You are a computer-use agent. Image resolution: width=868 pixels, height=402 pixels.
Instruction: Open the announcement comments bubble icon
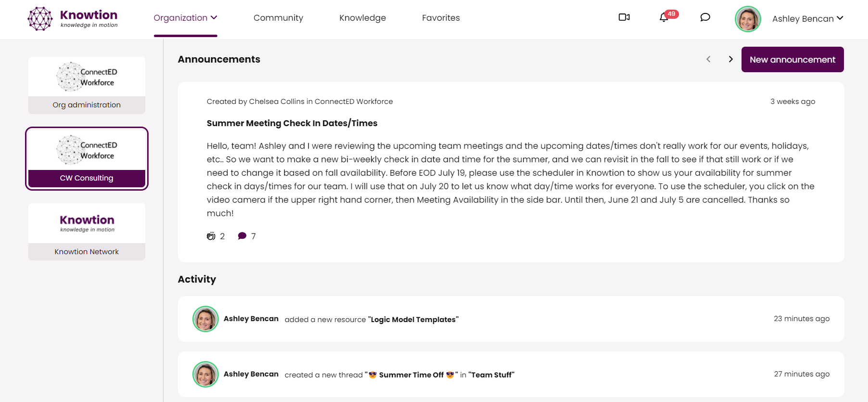(242, 236)
